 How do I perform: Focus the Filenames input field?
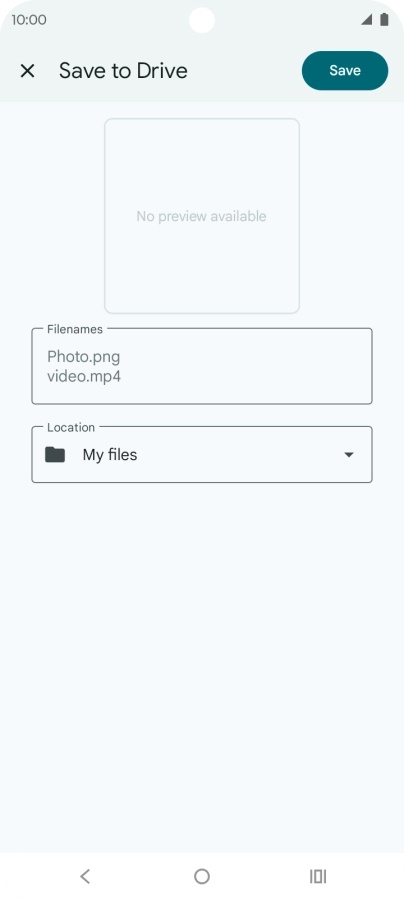(202, 366)
